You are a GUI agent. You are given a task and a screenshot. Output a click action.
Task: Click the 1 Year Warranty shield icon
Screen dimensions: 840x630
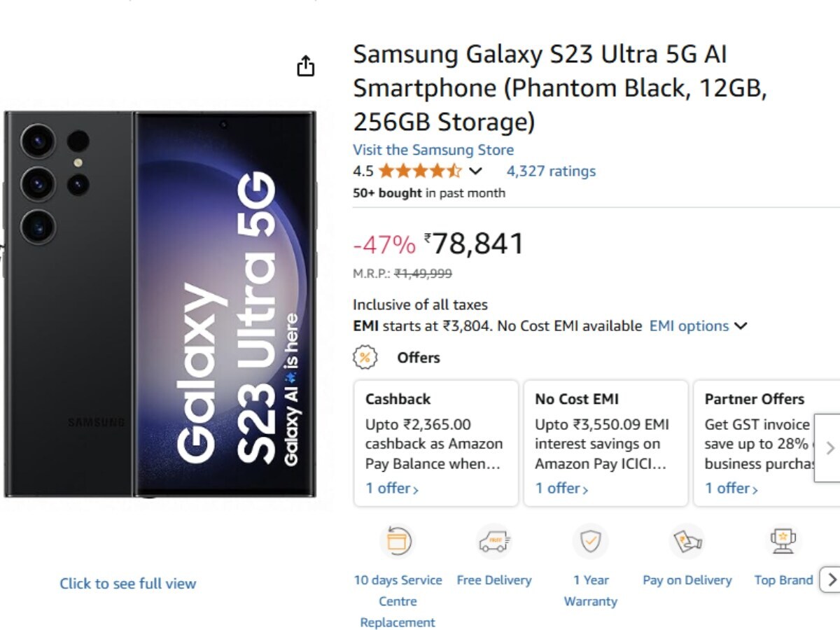coord(590,541)
